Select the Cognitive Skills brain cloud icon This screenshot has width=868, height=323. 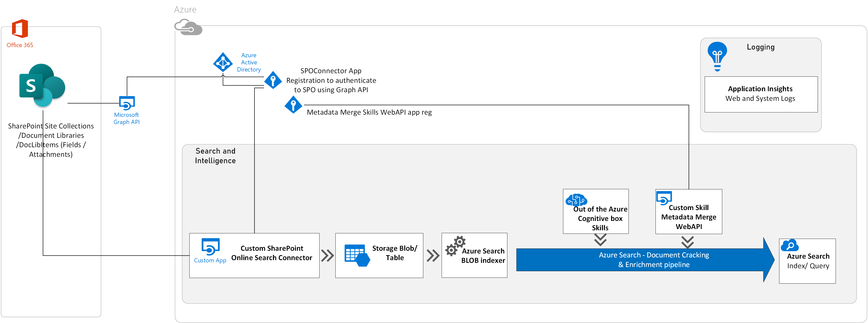pos(576,200)
